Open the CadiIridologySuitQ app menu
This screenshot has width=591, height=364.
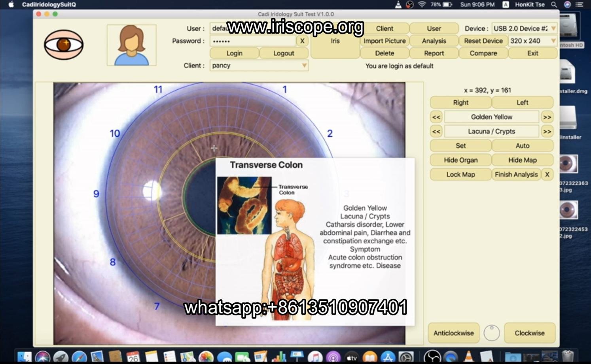pyautogui.click(x=49, y=4)
